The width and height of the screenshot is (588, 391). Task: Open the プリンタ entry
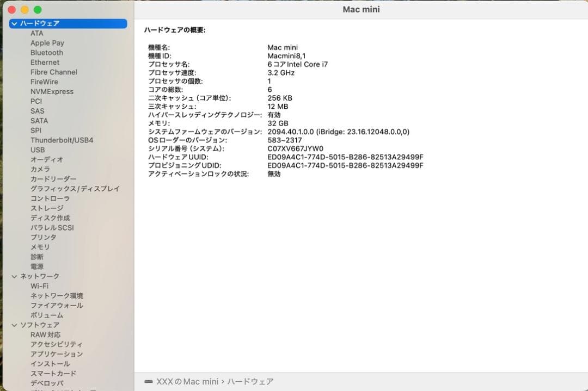(x=44, y=238)
